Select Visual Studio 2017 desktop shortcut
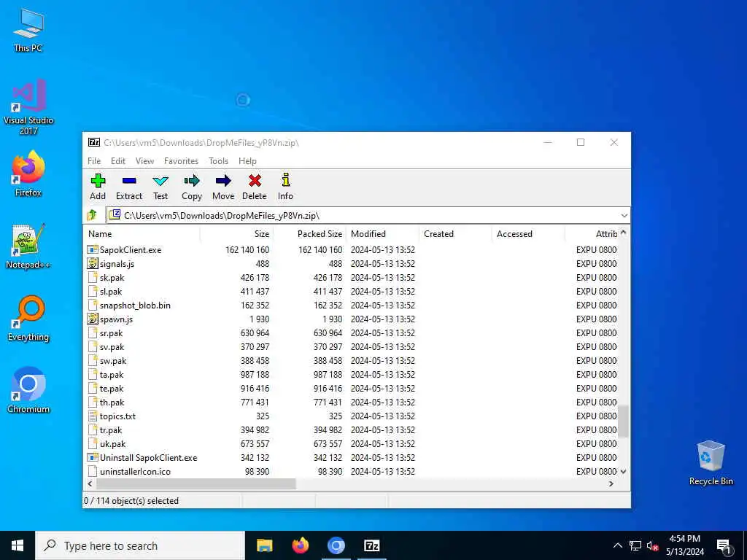 coord(28,107)
